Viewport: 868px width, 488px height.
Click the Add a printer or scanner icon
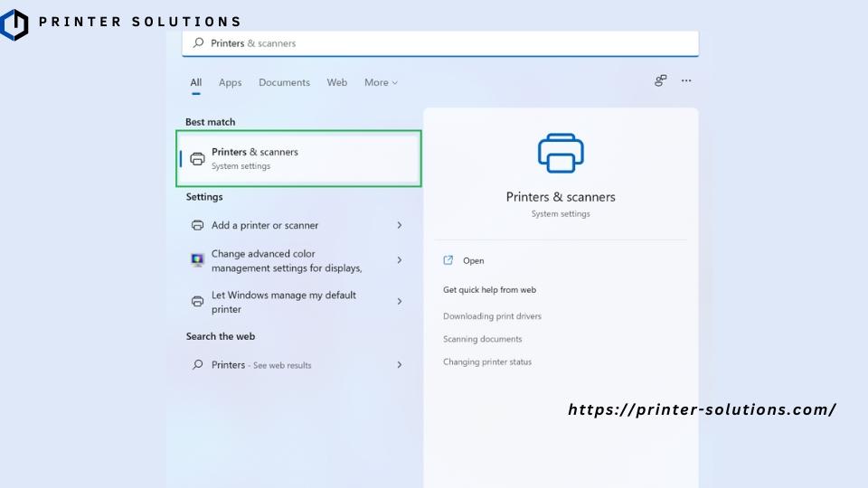point(197,225)
